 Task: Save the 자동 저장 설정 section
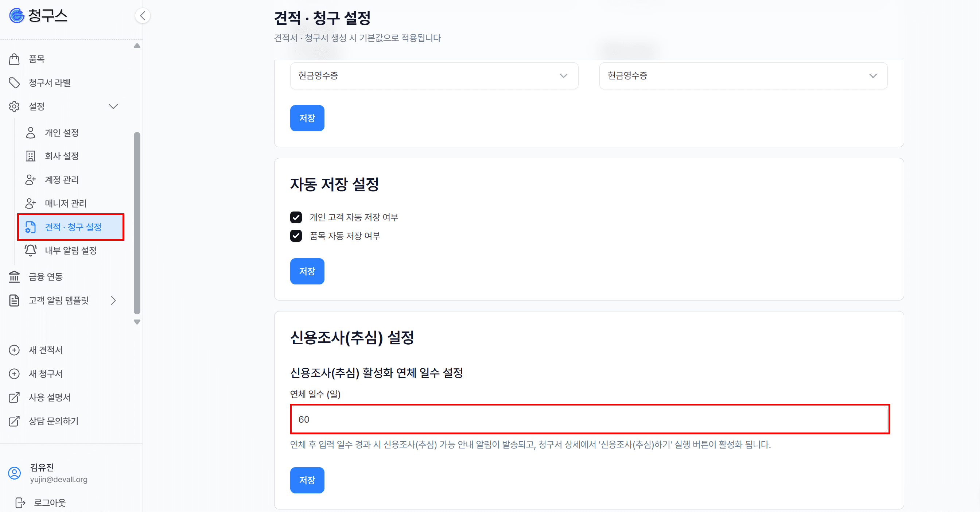coord(307,271)
